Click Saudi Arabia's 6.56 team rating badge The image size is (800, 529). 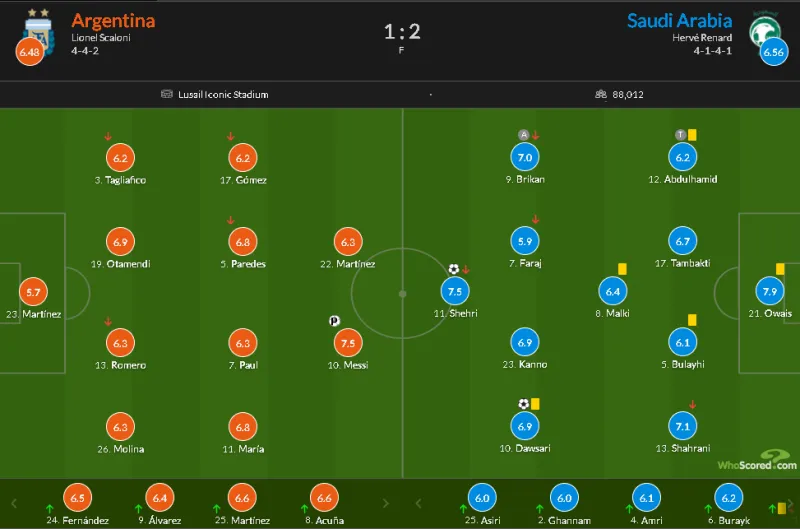point(773,50)
